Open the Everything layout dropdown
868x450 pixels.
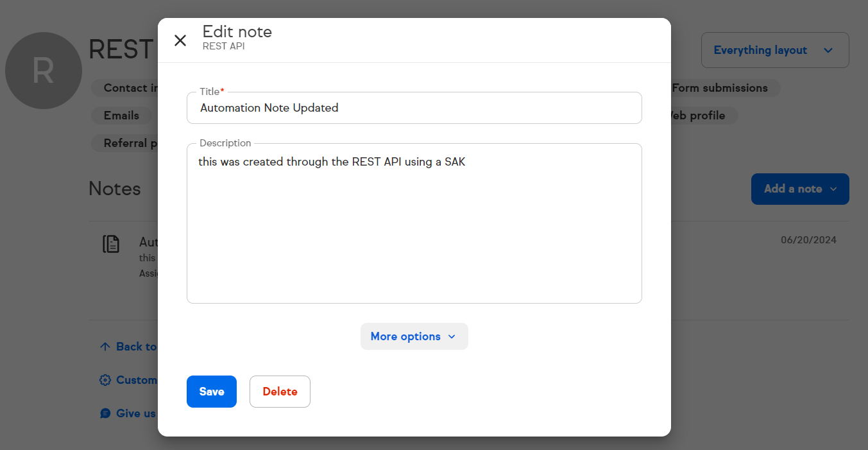[x=774, y=50]
